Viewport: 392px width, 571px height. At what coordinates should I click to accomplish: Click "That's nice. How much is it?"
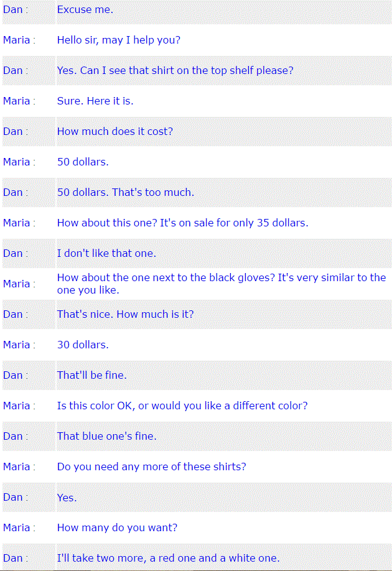click(125, 314)
